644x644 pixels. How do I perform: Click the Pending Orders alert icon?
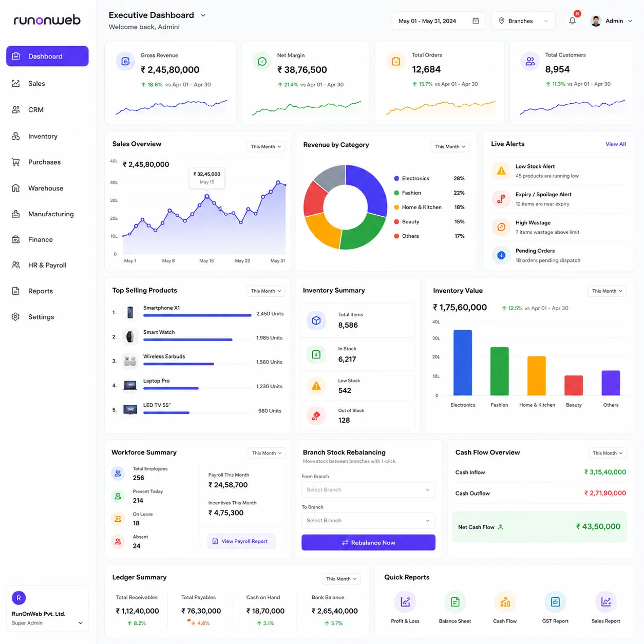(x=501, y=255)
